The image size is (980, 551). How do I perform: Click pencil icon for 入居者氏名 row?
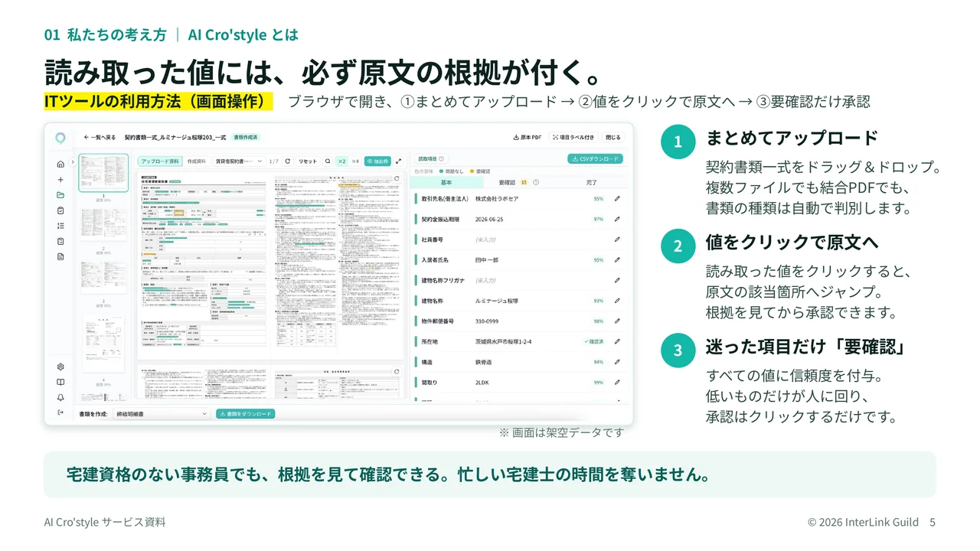pos(617,260)
